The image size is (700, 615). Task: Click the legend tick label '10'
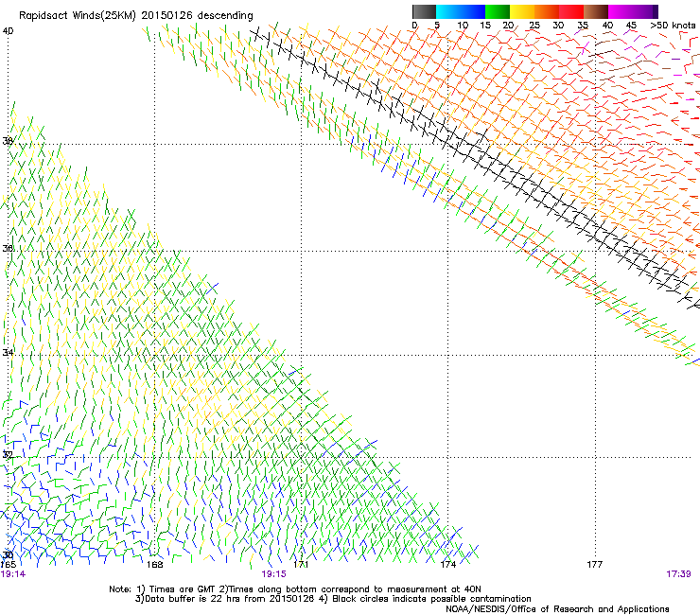(x=463, y=26)
